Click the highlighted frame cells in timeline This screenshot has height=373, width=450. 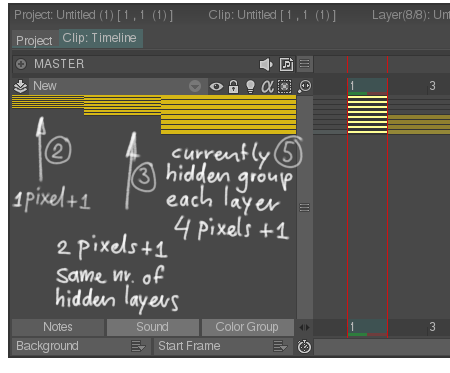(x=367, y=114)
